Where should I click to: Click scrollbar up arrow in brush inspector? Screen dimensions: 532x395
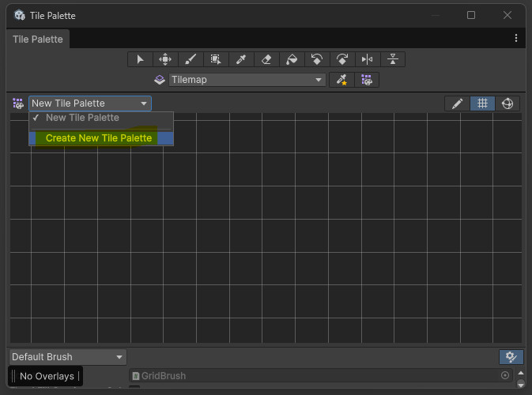tap(521, 373)
